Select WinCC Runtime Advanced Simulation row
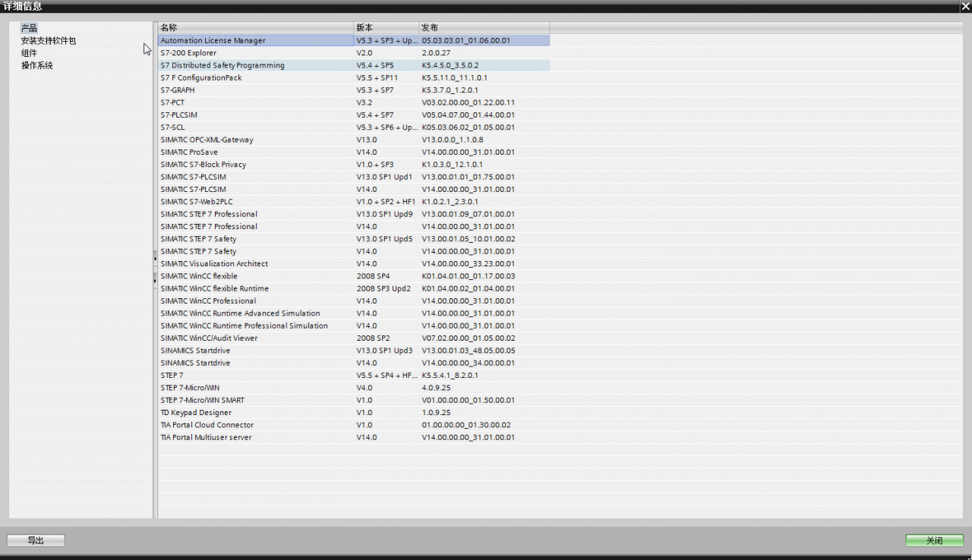Screen dimensions: 972x560 tap(354, 313)
